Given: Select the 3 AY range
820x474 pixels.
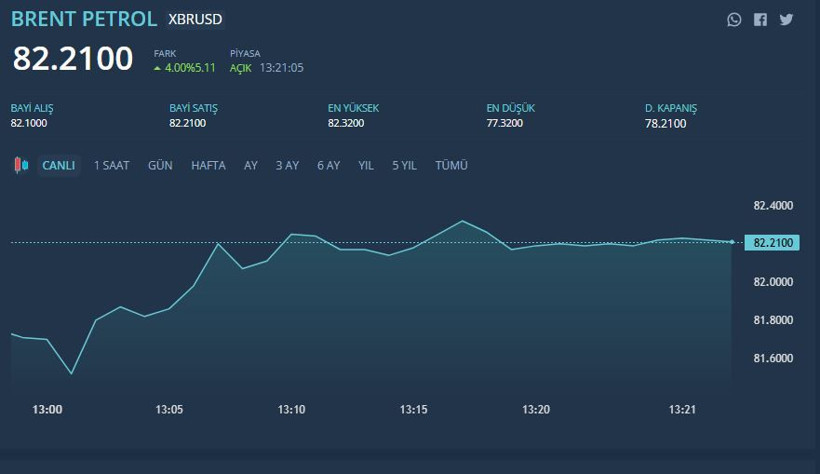Looking at the screenshot, I should (287, 165).
